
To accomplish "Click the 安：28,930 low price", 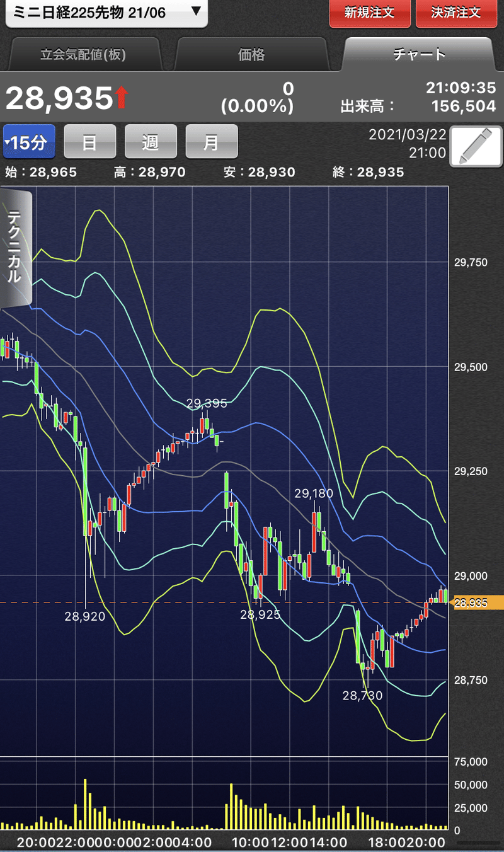I will click(x=260, y=172).
